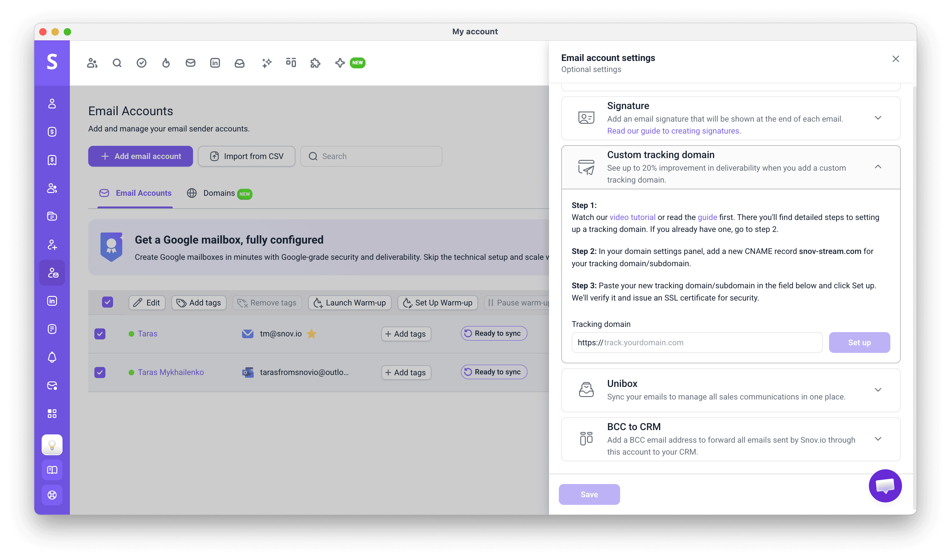
Task: Open the LinkedIn accounts icon in sidebar
Action: [52, 301]
